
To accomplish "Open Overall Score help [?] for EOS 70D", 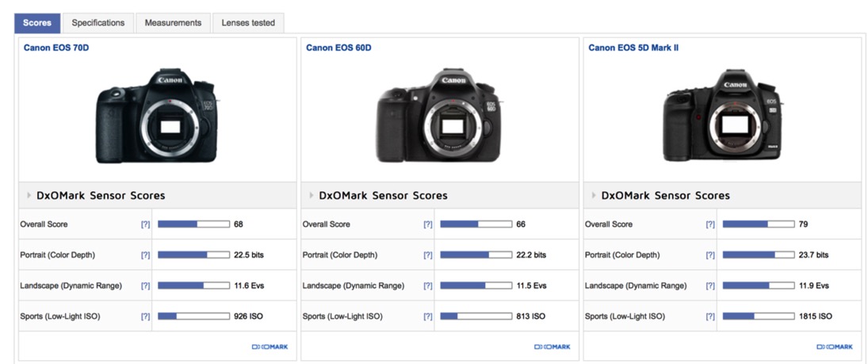I will point(145,224).
